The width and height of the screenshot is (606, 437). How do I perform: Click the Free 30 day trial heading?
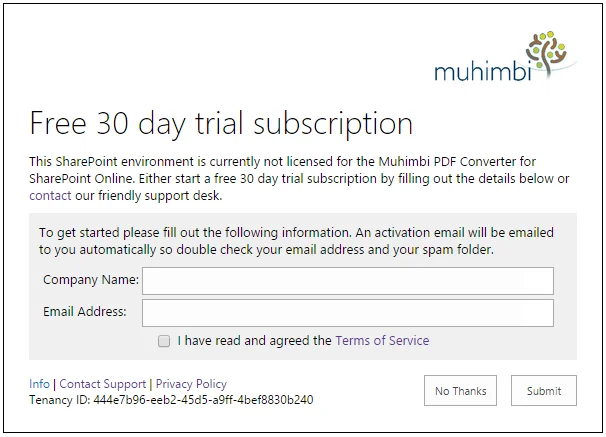click(x=221, y=123)
